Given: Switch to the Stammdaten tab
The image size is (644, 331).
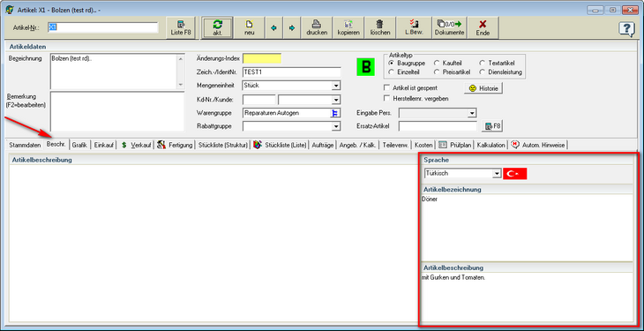Looking at the screenshot, I should (25, 145).
